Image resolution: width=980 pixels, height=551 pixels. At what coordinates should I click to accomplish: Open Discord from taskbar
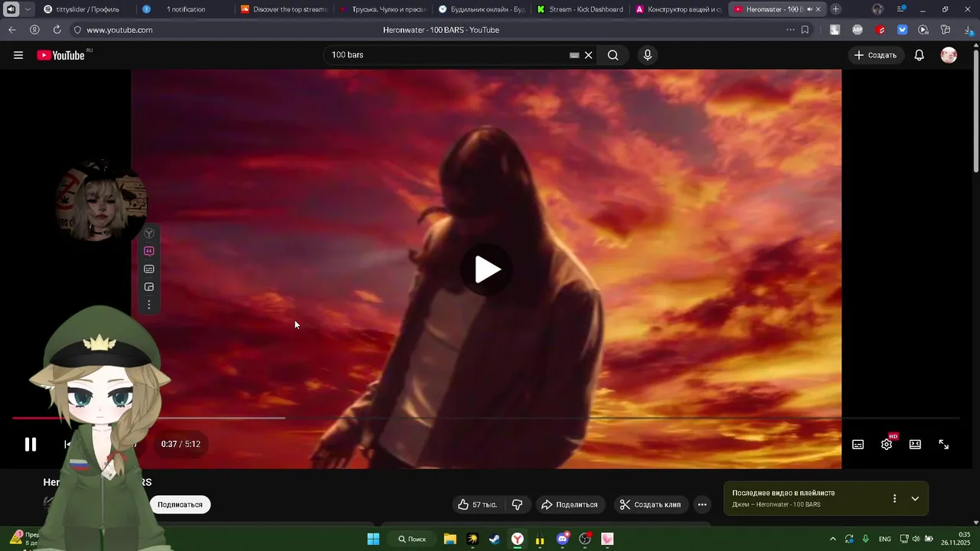click(x=563, y=539)
